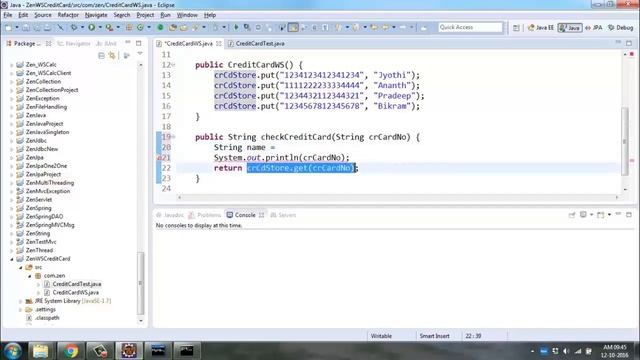This screenshot has width=640, height=360.
Task: Click Smart Insert in status bar
Action: (x=435, y=336)
